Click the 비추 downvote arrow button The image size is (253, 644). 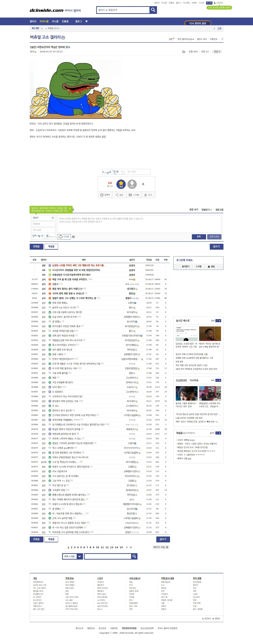(132, 184)
